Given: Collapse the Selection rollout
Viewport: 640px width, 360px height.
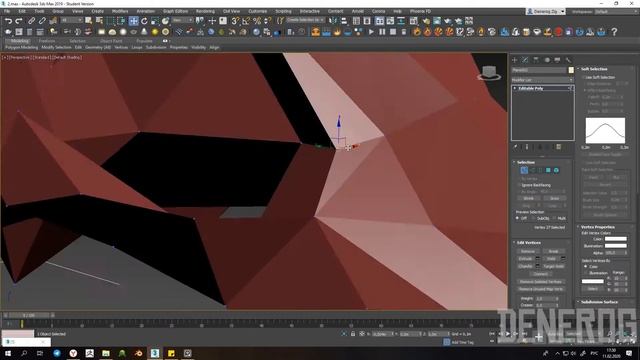Looking at the screenshot, I should 526,162.
